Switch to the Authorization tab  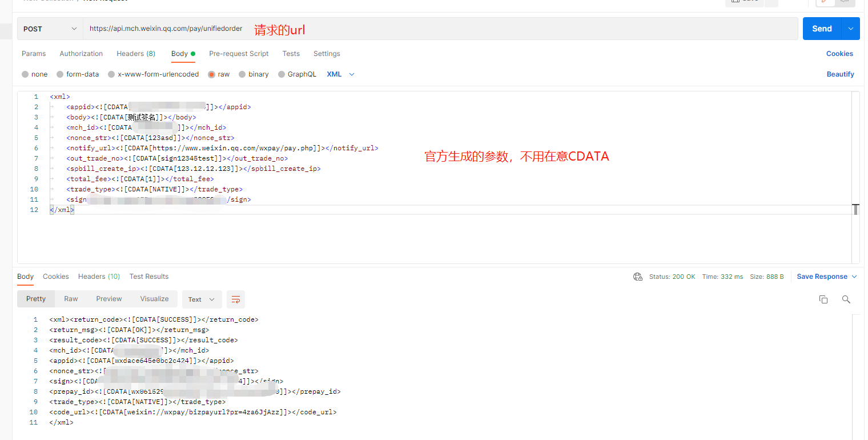[81, 54]
